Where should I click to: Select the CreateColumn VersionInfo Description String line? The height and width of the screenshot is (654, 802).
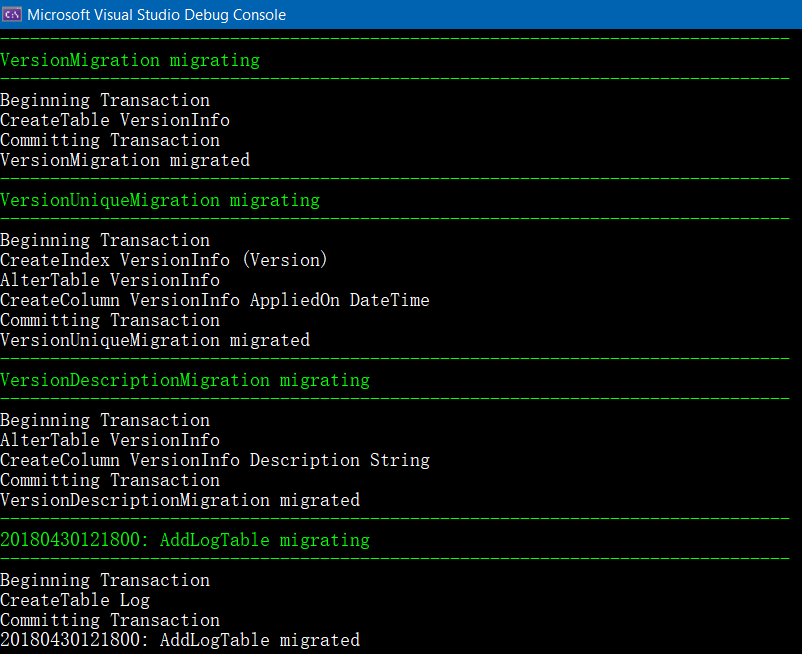[x=215, y=460]
